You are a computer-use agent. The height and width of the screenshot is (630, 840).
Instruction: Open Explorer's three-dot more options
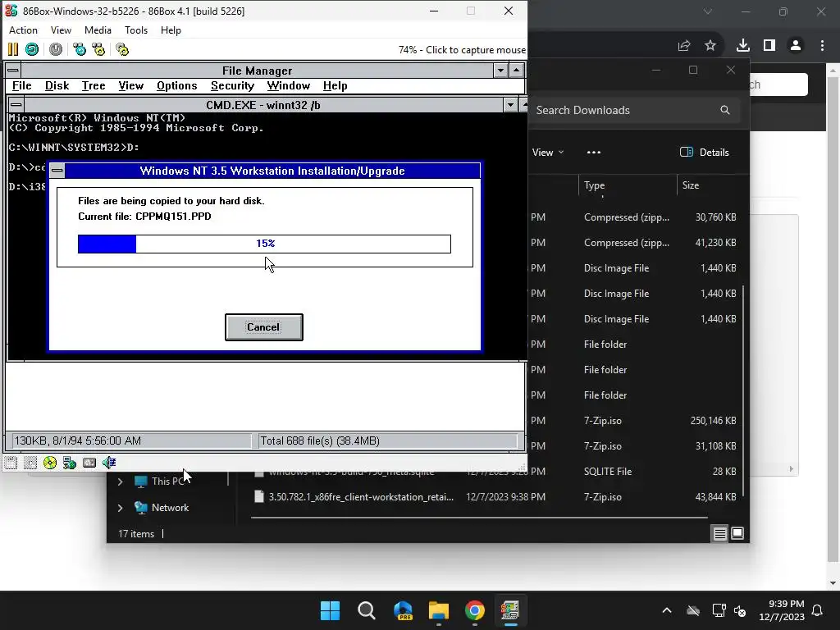pyautogui.click(x=594, y=153)
